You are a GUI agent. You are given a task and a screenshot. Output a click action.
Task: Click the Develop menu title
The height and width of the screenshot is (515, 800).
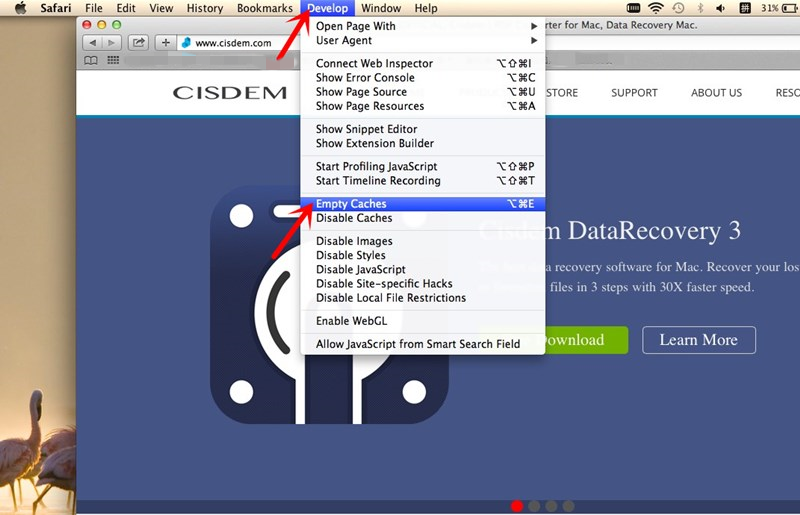pos(328,8)
